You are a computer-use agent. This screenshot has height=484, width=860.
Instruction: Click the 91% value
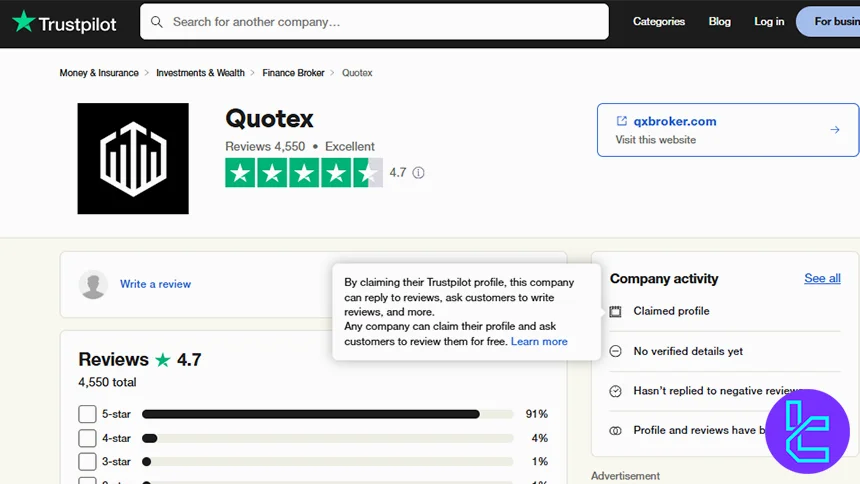[536, 414]
